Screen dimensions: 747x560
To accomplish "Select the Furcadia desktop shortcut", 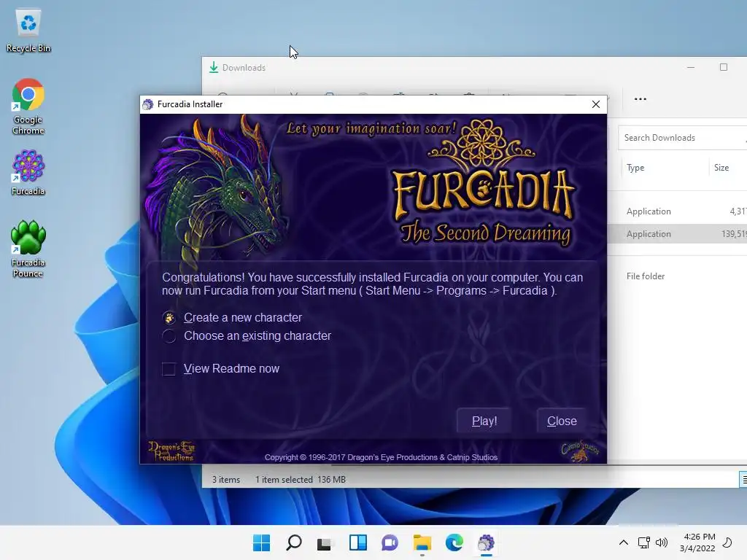I will (x=28, y=172).
